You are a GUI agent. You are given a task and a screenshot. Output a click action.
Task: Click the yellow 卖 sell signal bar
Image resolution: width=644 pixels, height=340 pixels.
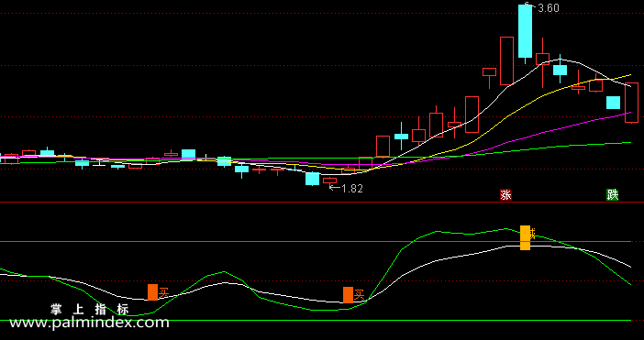526,237
